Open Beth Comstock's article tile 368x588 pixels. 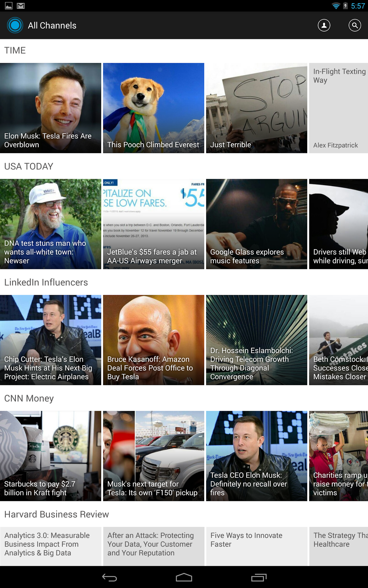coord(339,340)
